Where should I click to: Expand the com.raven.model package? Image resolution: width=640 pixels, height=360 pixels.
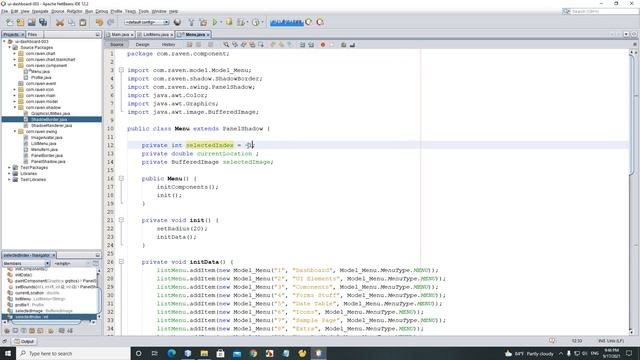click(x=15, y=101)
